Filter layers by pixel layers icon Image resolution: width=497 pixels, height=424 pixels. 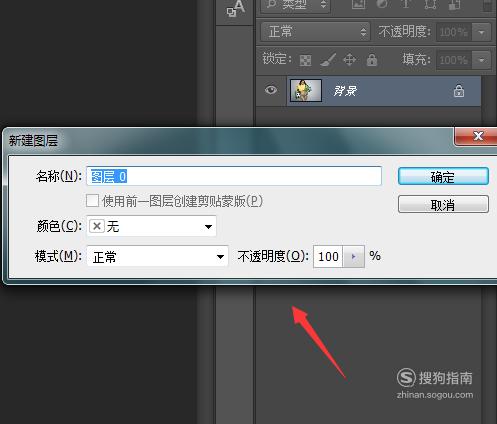pyautogui.click(x=358, y=4)
